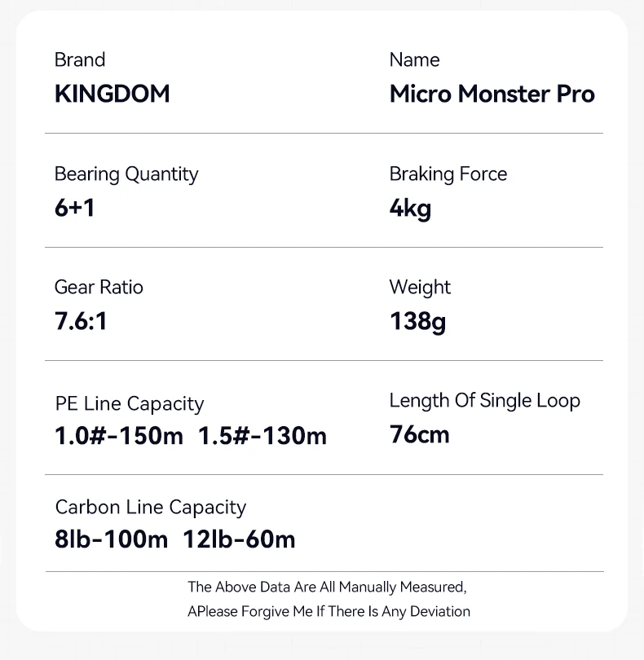Viewport: 644px width, 660px height.
Task: Click the Bearing Quantity label
Action: 126,174
